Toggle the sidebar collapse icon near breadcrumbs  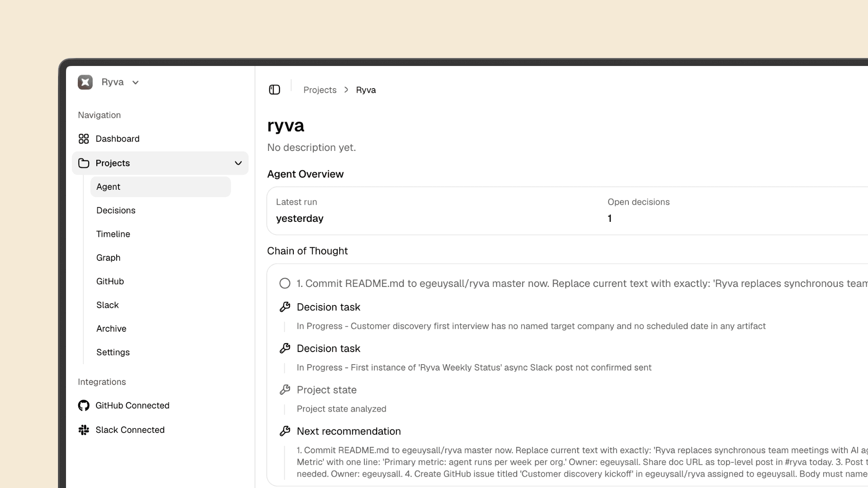[x=274, y=89]
